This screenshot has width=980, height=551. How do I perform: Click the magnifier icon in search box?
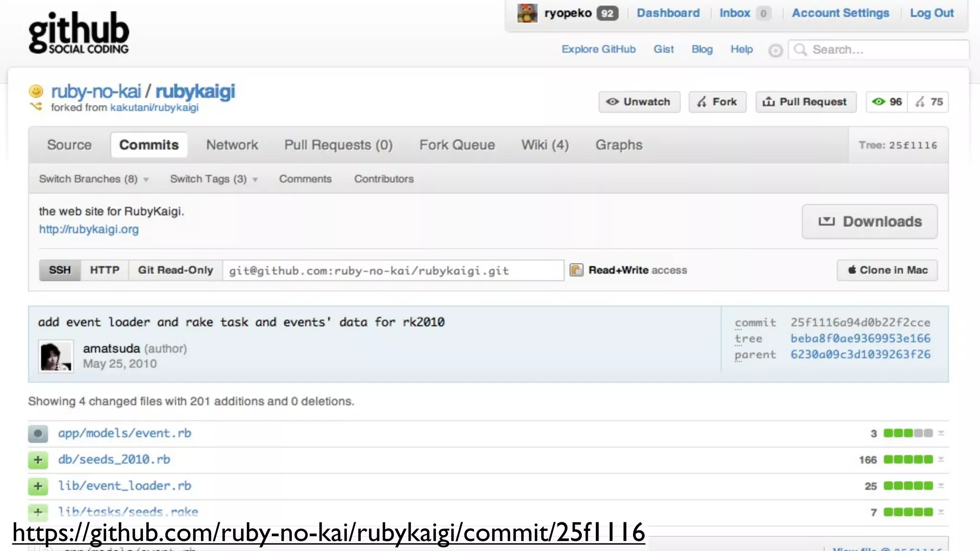(x=800, y=49)
